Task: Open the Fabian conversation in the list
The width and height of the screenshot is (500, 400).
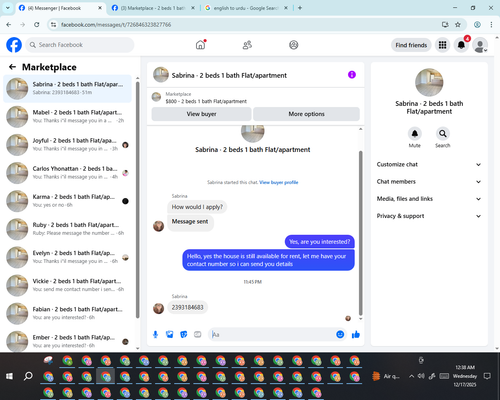Action: [x=67, y=313]
